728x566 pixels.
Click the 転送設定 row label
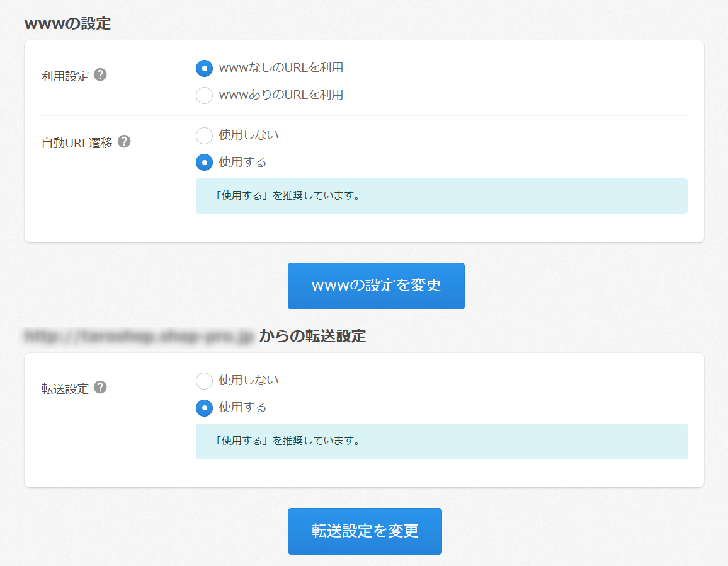(x=65, y=389)
